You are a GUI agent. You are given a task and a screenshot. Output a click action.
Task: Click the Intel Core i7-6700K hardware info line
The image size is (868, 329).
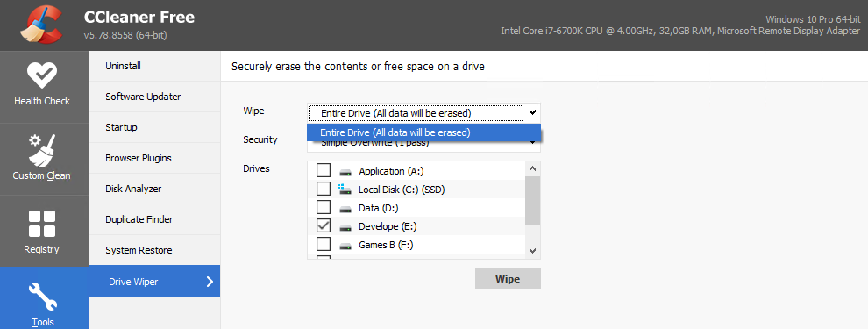point(681,32)
